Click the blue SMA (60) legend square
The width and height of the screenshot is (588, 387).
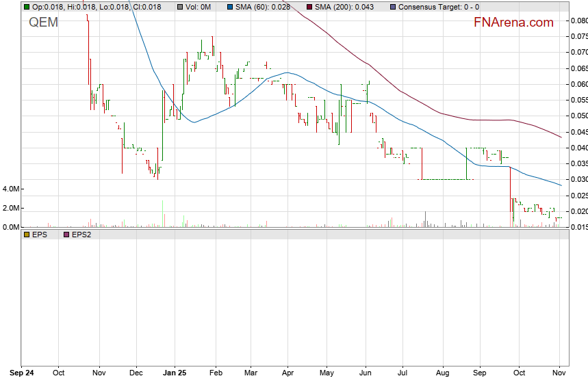tap(231, 7)
